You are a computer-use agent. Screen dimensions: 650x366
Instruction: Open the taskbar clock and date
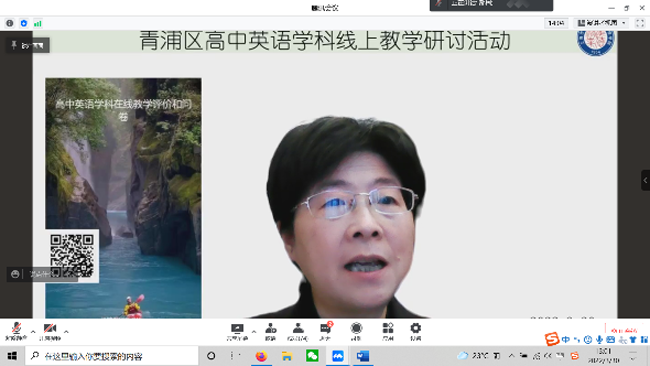point(604,356)
